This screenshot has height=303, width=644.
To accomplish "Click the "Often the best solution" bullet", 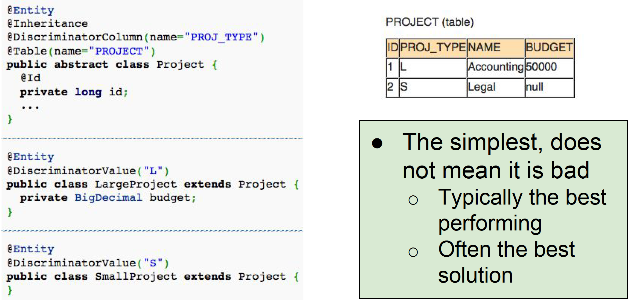I will pyautogui.click(x=506, y=262).
